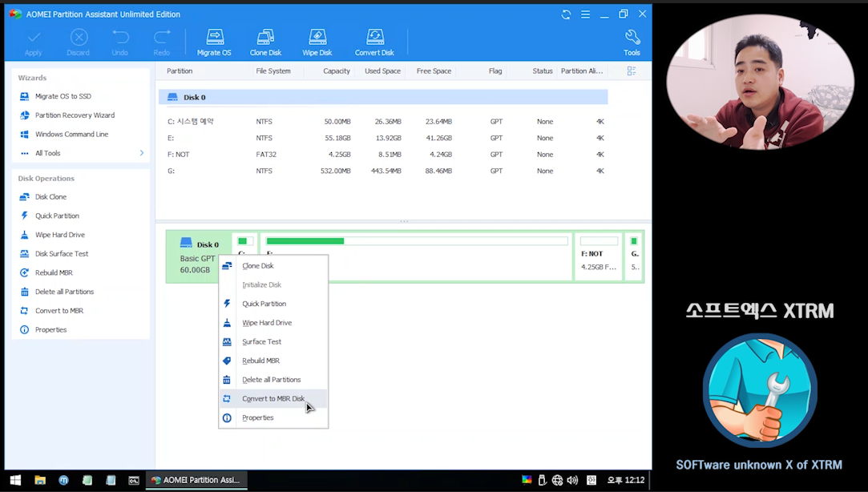The width and height of the screenshot is (868, 492).
Task: Click the Capacity column header
Action: click(x=337, y=71)
